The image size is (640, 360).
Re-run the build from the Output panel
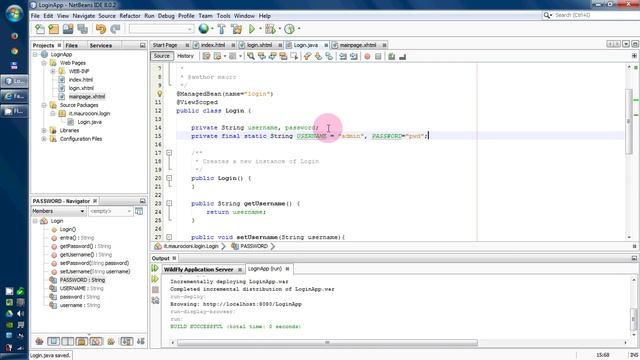click(x=155, y=269)
